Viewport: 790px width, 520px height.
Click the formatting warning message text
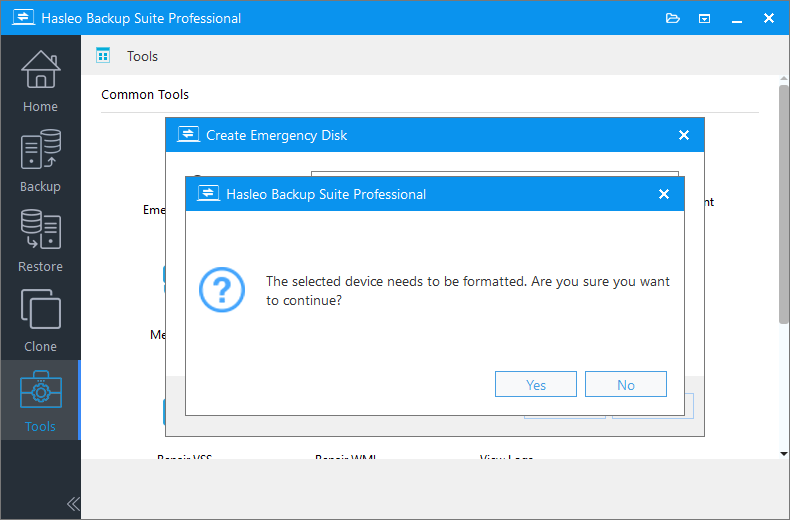pos(468,291)
